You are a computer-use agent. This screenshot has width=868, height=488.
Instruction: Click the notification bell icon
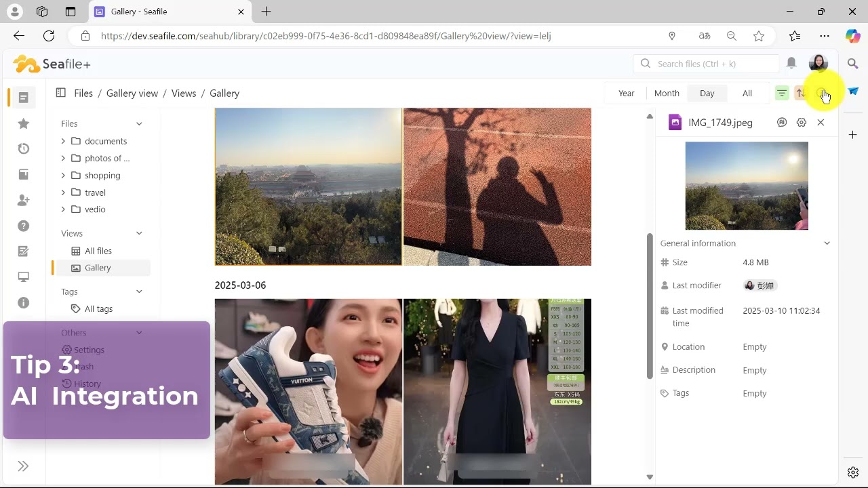point(791,63)
